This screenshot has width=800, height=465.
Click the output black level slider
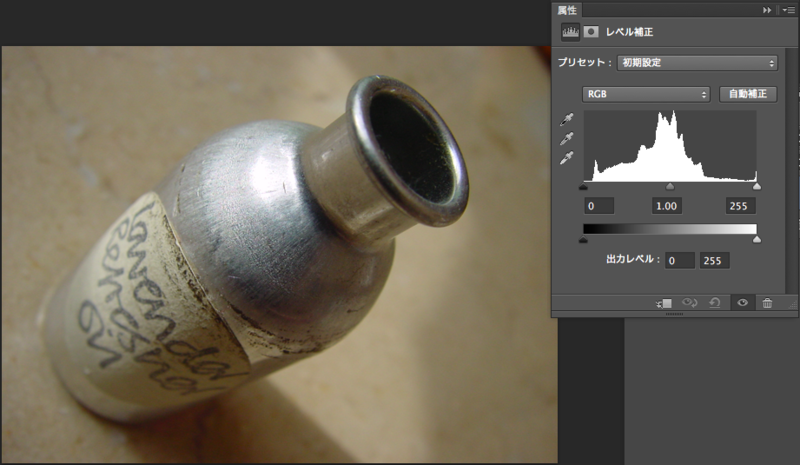click(x=584, y=240)
